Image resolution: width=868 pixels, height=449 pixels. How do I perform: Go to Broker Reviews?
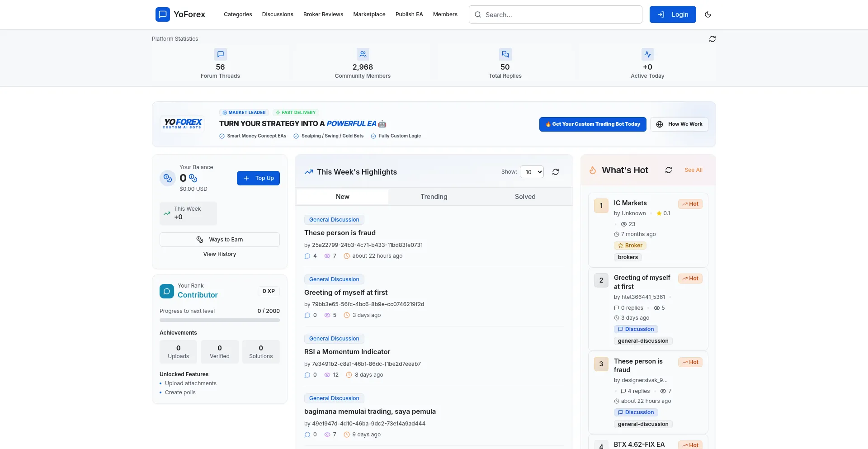[323, 14]
